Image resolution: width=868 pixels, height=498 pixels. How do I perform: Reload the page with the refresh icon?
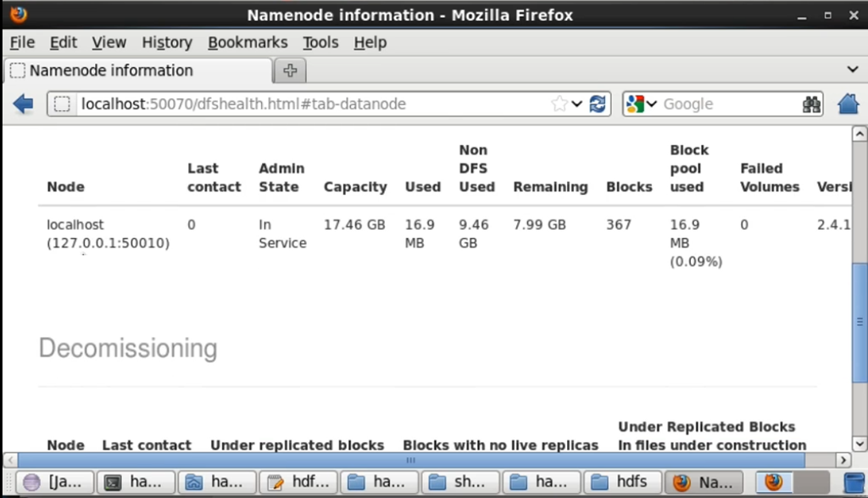click(x=598, y=104)
